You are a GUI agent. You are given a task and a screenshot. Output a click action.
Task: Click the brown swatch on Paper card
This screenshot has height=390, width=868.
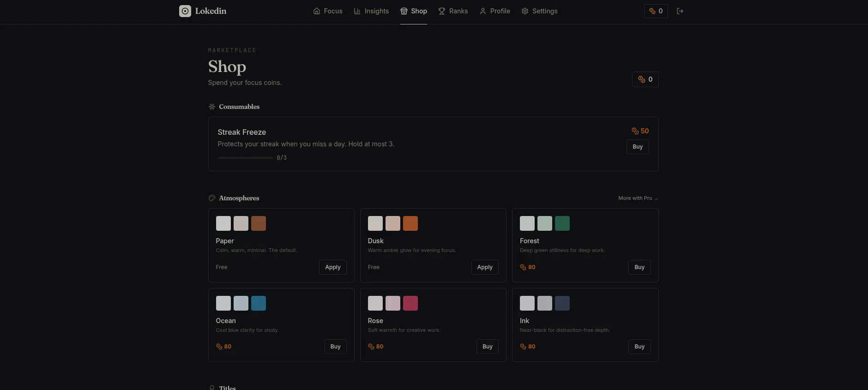coord(259,223)
